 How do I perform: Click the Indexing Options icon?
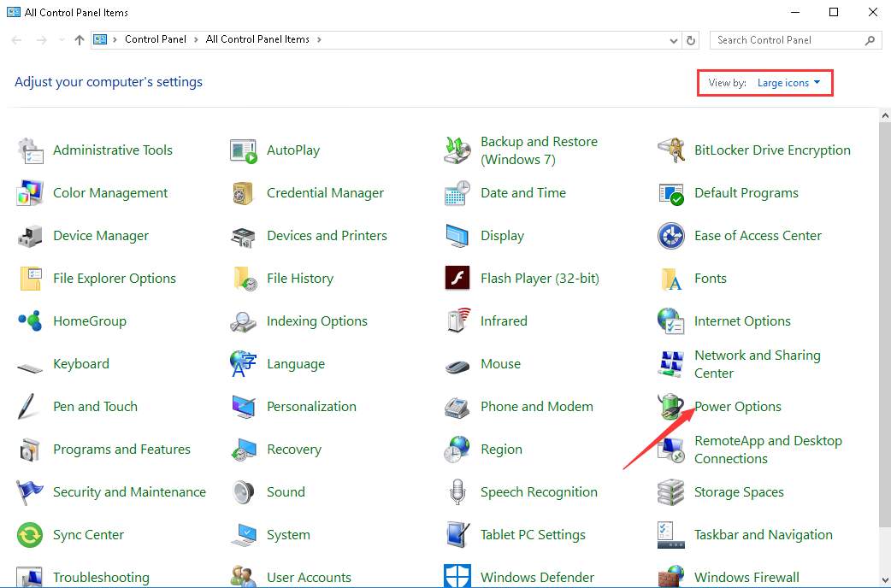(x=244, y=321)
